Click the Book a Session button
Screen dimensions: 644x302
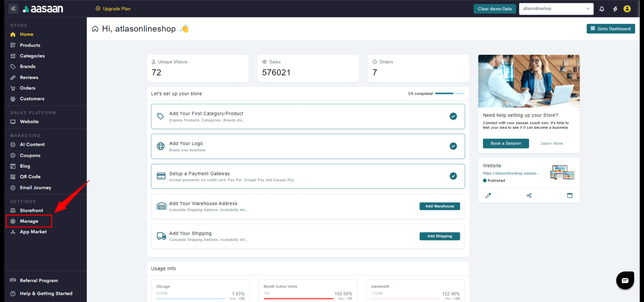505,143
